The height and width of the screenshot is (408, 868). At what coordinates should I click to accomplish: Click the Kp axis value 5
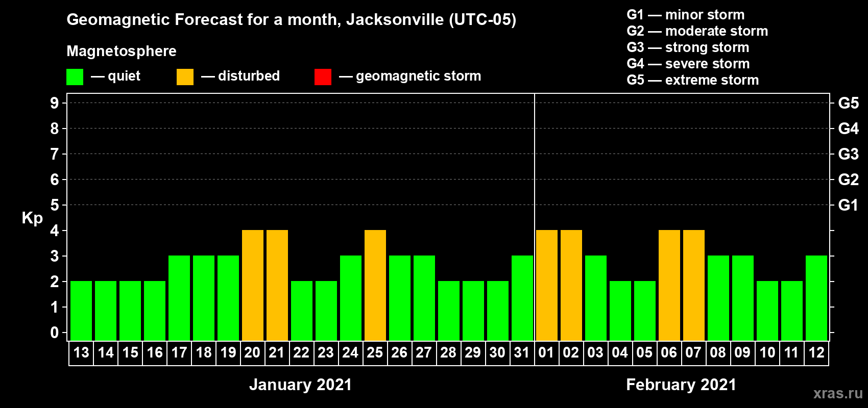[x=55, y=205]
